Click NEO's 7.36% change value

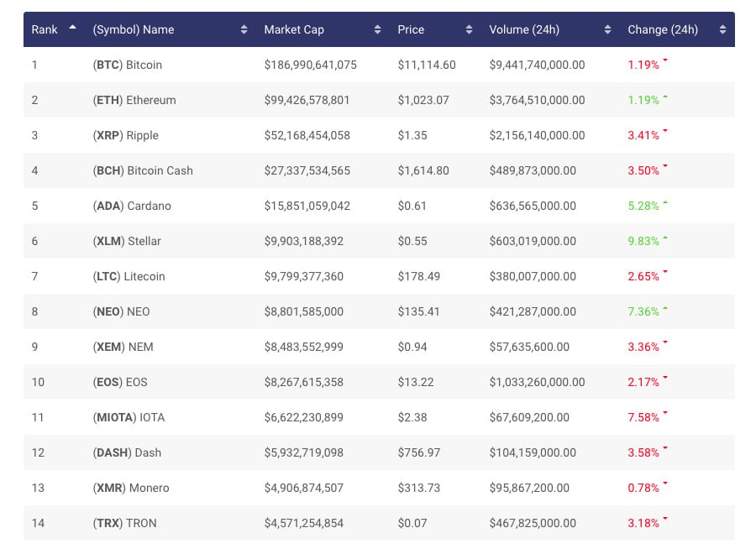pyautogui.click(x=643, y=311)
